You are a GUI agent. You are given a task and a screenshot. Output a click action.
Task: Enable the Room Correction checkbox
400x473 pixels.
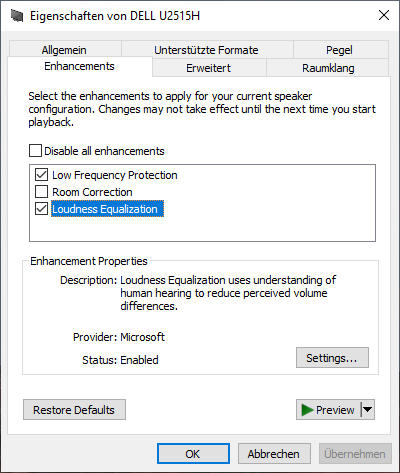pos(41,192)
